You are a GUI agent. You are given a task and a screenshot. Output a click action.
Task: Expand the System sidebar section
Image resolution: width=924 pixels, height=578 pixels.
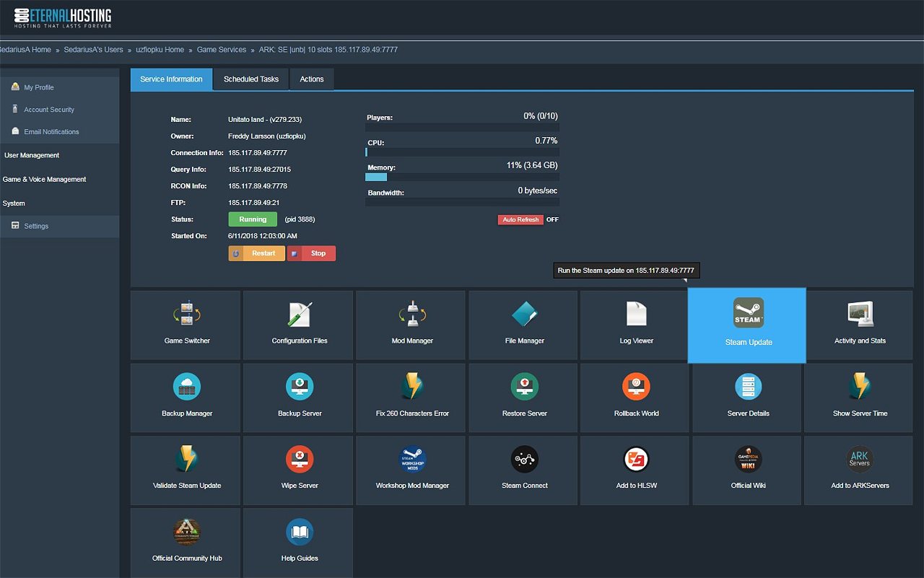pos(14,203)
